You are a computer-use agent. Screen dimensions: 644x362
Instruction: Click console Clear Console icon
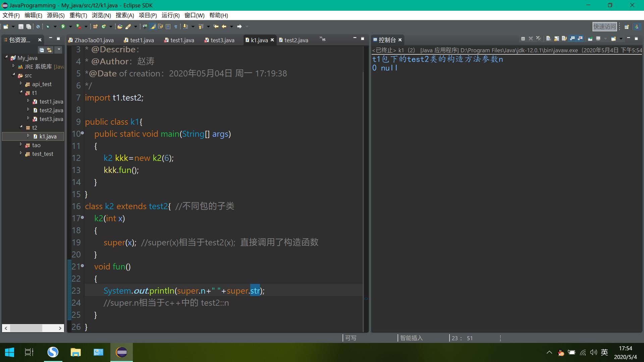pyautogui.click(x=549, y=39)
